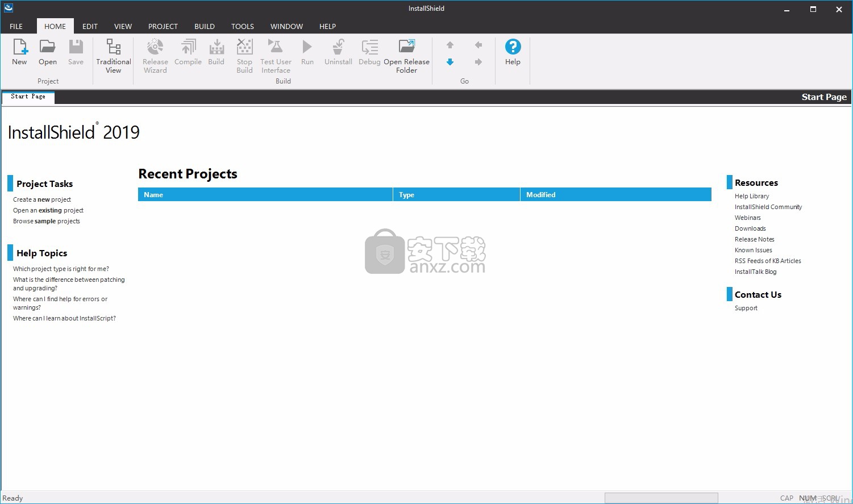Screen dimensions: 853x504
Task: Select the Start Page document tab
Action: pos(28,97)
